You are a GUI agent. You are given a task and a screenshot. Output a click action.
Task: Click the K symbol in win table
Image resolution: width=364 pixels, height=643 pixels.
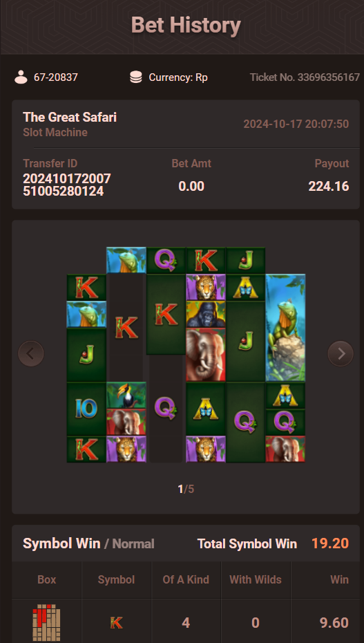(116, 624)
